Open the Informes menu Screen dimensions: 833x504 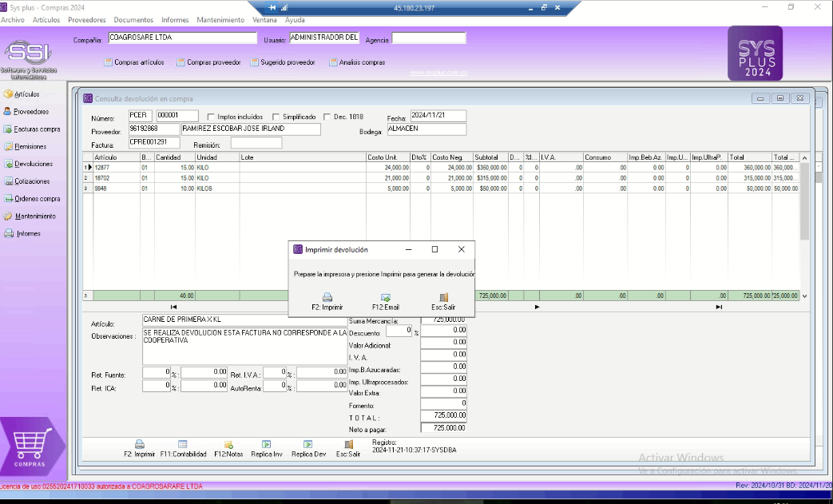pyautogui.click(x=176, y=20)
